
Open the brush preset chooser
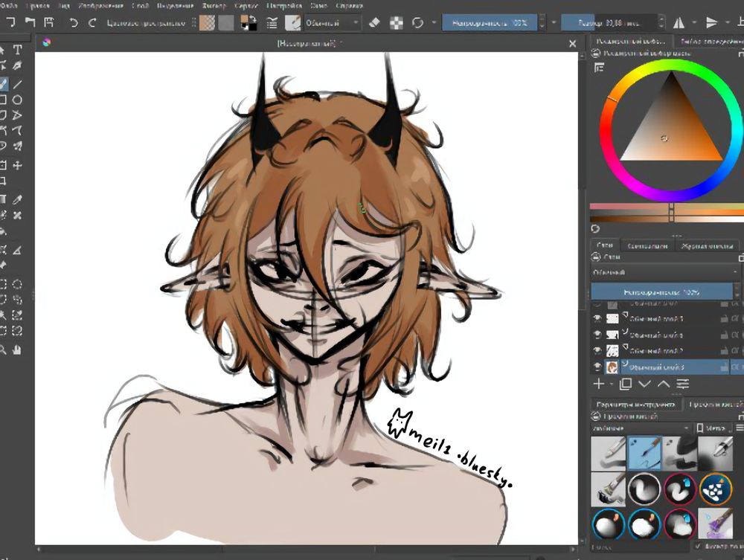coord(292,22)
